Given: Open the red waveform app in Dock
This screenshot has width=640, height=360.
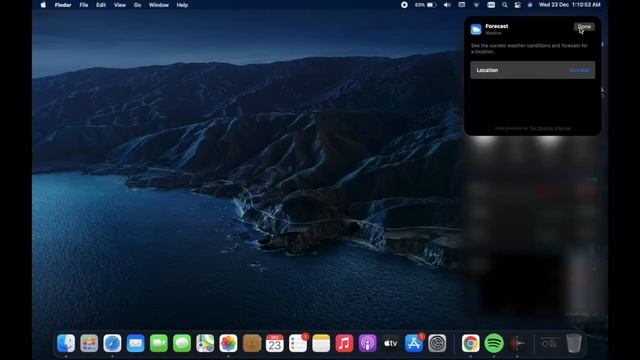Looking at the screenshot, I should [x=517, y=343].
